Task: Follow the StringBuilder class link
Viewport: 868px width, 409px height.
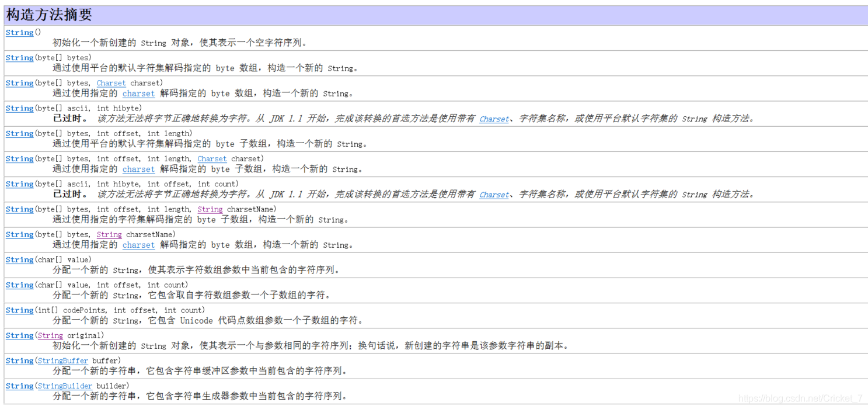Action: [65, 386]
